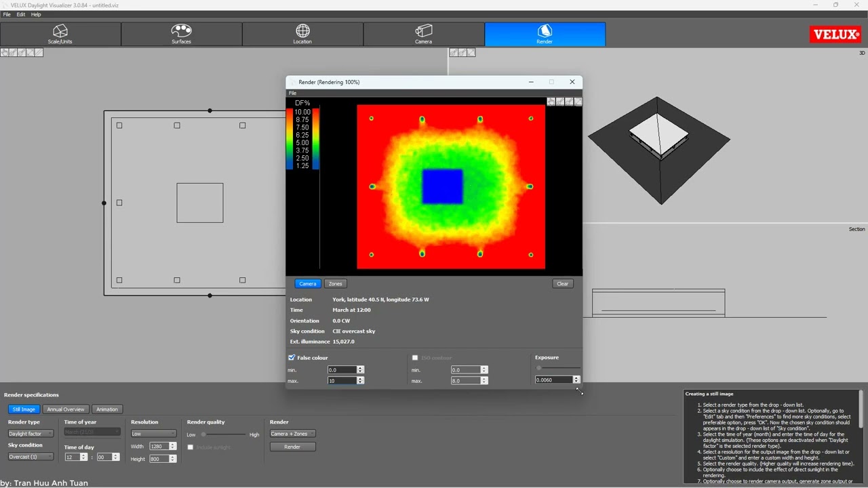The width and height of the screenshot is (868, 488).
Task: Switch to Still Image tab
Action: (x=23, y=409)
